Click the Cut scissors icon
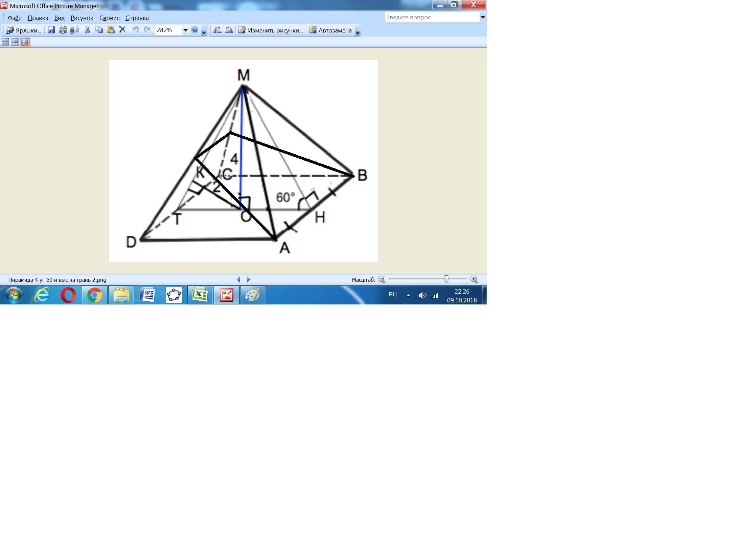Viewport: 756px width, 549px height. [x=88, y=30]
